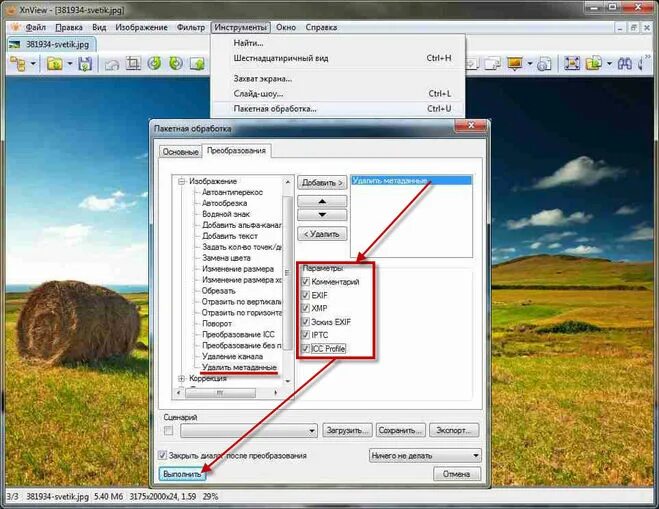The image size is (659, 509).
Task: Select Изменение размера tree item
Action: pyautogui.click(x=238, y=269)
